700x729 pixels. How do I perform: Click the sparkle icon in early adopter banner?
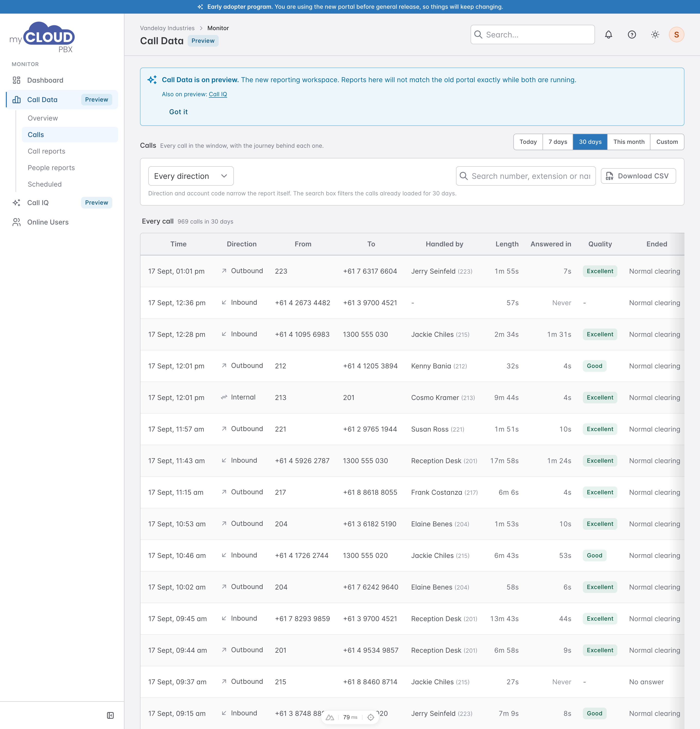(200, 7)
